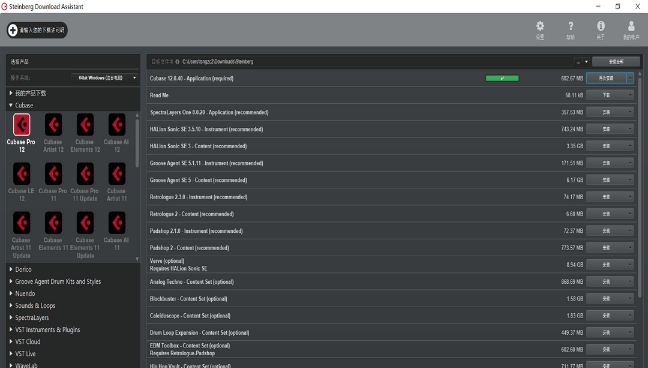Select the Cubase AI 12 product icon
This screenshot has width=648, height=368.
(x=117, y=124)
